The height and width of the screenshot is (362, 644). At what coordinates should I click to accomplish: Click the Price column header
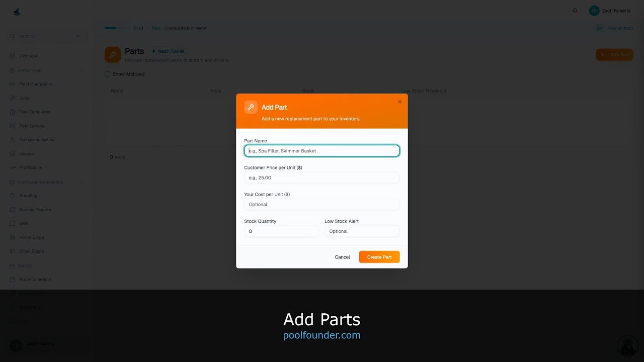pyautogui.click(x=216, y=91)
